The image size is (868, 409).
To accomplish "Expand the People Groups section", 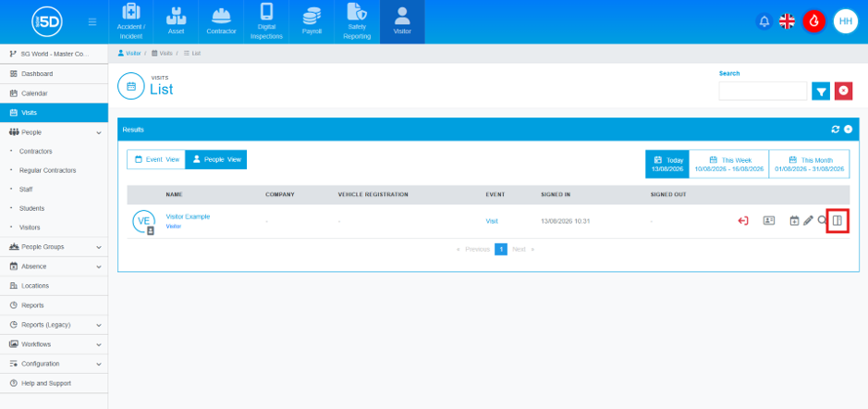I will [x=54, y=247].
